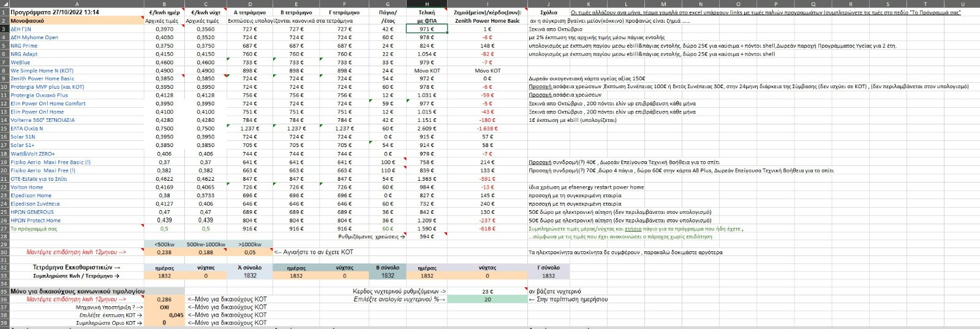This screenshot has height=329, width=980.
Task: Click the NRG Adapt program link
Action: pos(24,54)
